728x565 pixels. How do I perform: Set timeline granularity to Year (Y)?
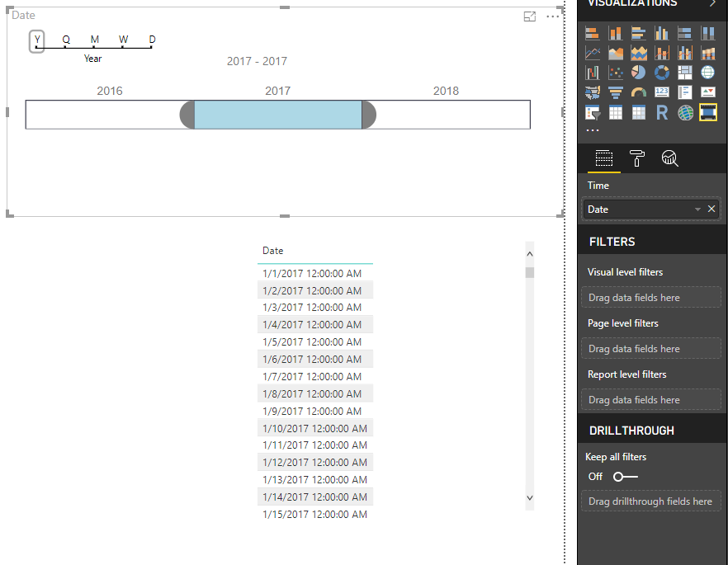[37, 40]
